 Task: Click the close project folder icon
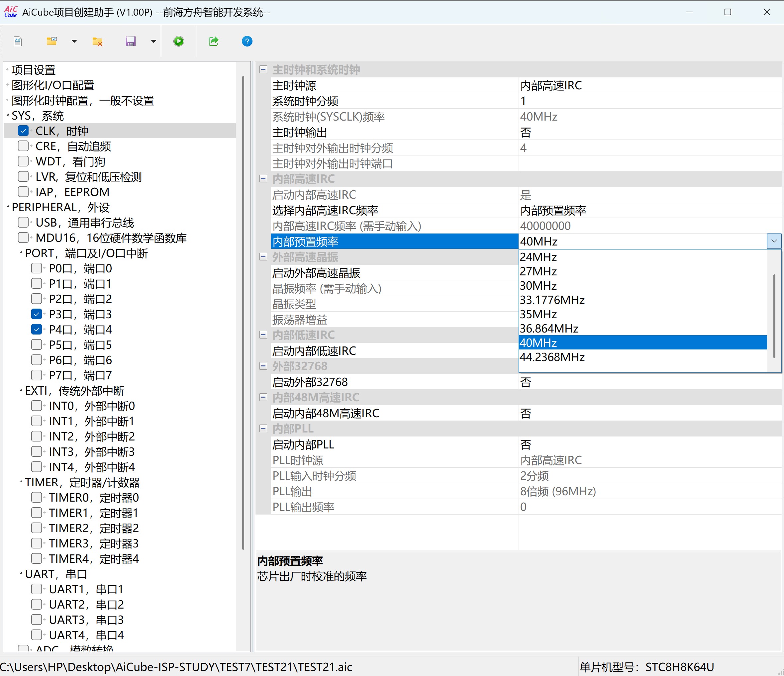pyautogui.click(x=98, y=42)
